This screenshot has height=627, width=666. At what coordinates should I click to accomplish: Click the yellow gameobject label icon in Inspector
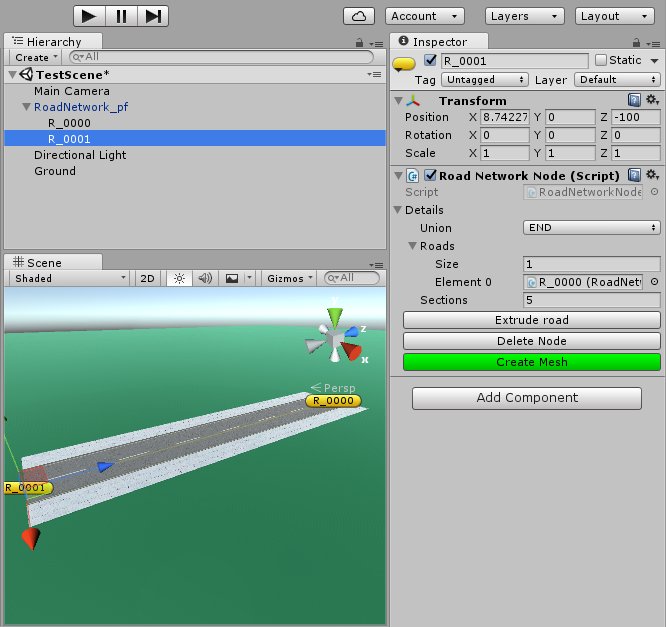404,64
